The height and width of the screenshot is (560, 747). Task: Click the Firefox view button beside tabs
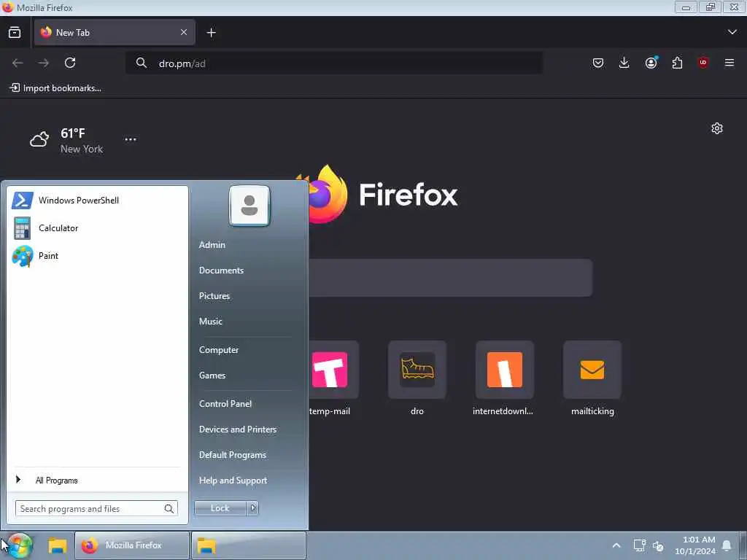click(x=15, y=32)
